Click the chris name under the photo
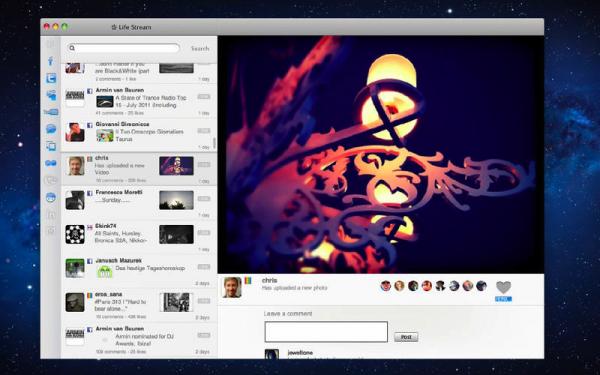 coord(269,280)
